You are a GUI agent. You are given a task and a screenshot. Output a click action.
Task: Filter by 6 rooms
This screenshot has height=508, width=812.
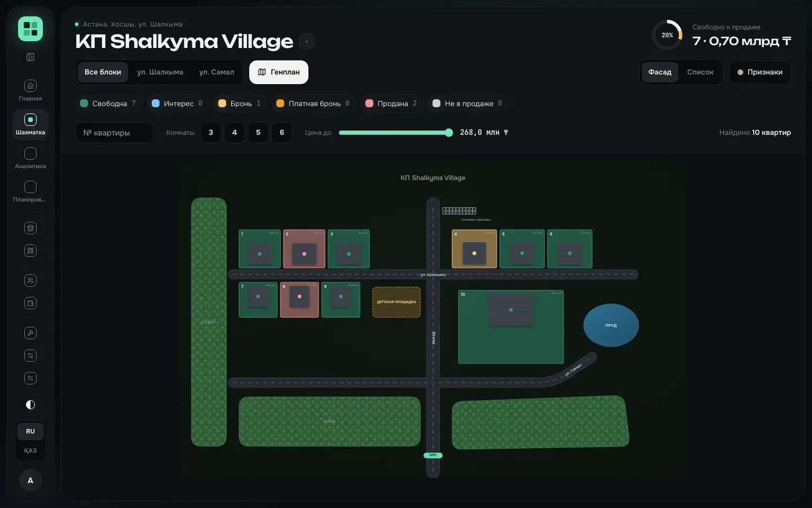(282, 133)
